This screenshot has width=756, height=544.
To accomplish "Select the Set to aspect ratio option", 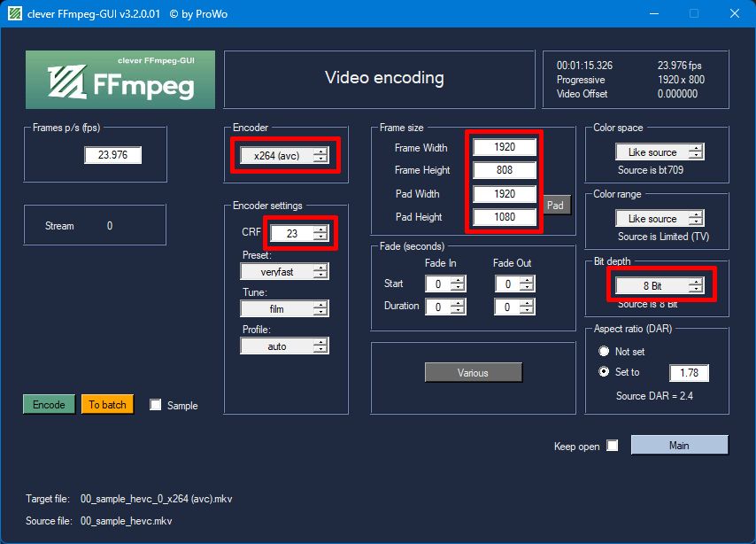I will coord(604,372).
